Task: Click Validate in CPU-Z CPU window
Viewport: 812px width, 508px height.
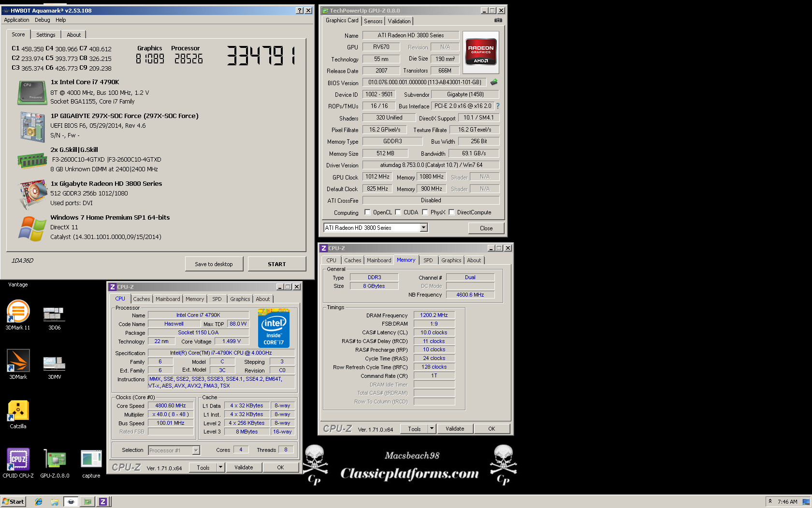Action: pyautogui.click(x=244, y=467)
